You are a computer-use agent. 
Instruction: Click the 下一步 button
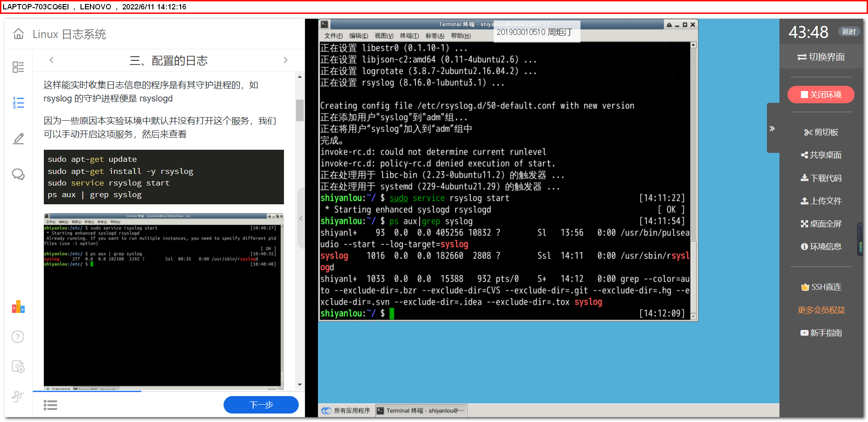tap(261, 405)
